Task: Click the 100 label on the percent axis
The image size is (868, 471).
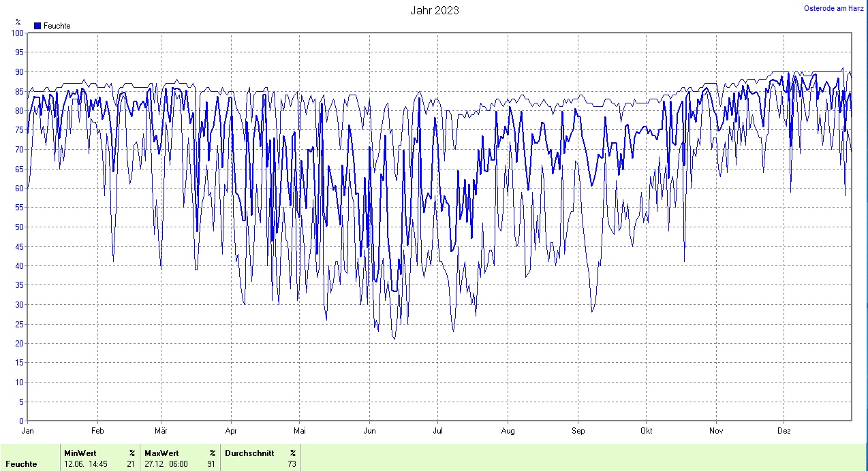Action: pyautogui.click(x=17, y=33)
